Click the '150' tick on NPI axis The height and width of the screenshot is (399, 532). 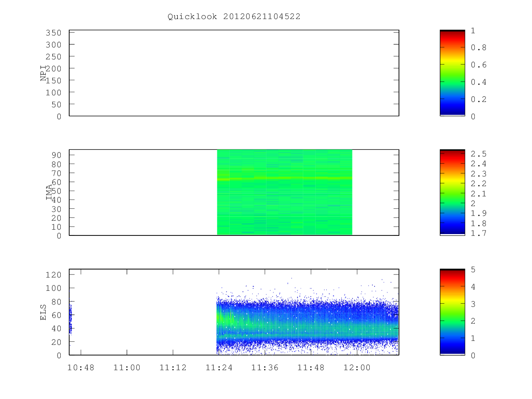(x=53, y=81)
